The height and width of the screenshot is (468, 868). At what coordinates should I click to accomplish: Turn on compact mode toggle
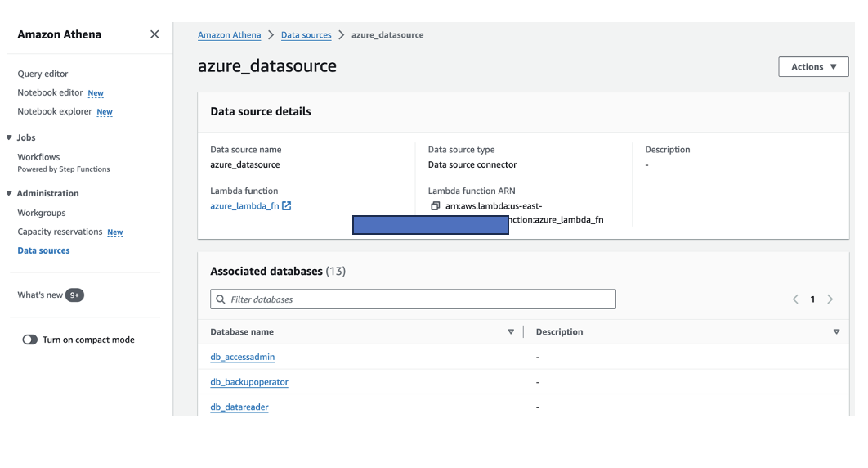[x=30, y=340]
